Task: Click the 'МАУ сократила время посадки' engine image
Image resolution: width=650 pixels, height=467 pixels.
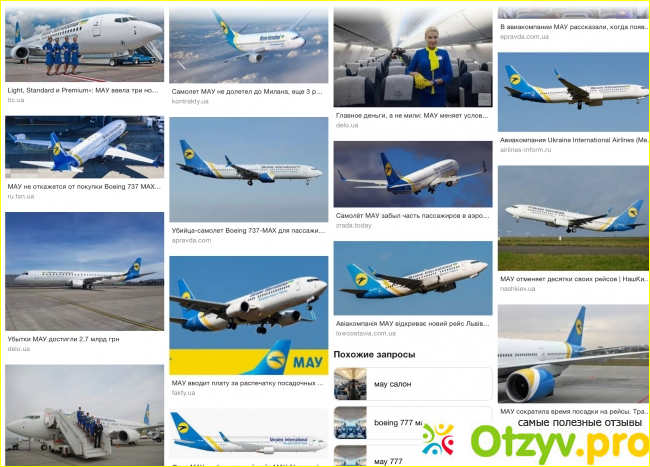Action: (574, 354)
